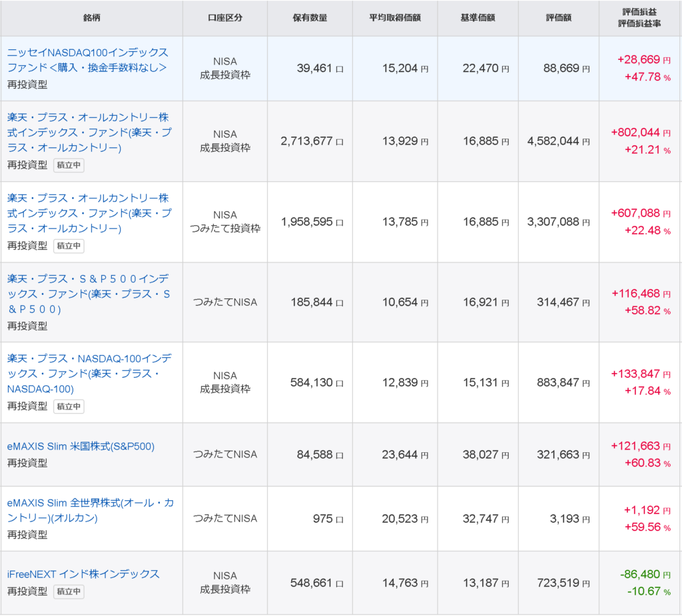The image size is (682, 616).
Task: Select the 平均取得価額 column header
Action: (x=394, y=18)
